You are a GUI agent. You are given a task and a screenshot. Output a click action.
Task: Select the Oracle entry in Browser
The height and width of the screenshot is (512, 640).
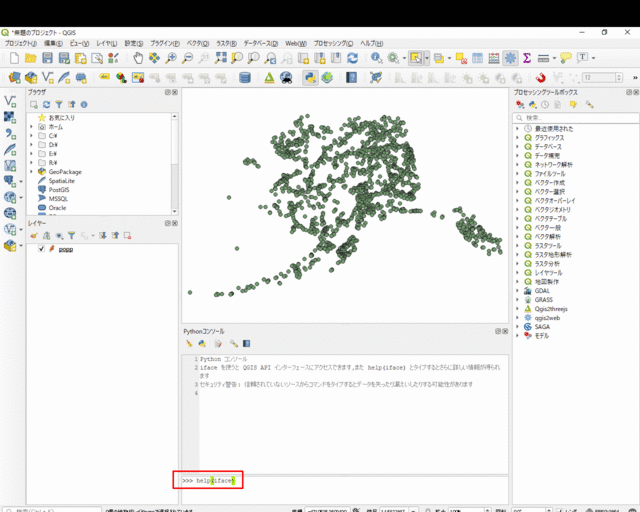57,207
